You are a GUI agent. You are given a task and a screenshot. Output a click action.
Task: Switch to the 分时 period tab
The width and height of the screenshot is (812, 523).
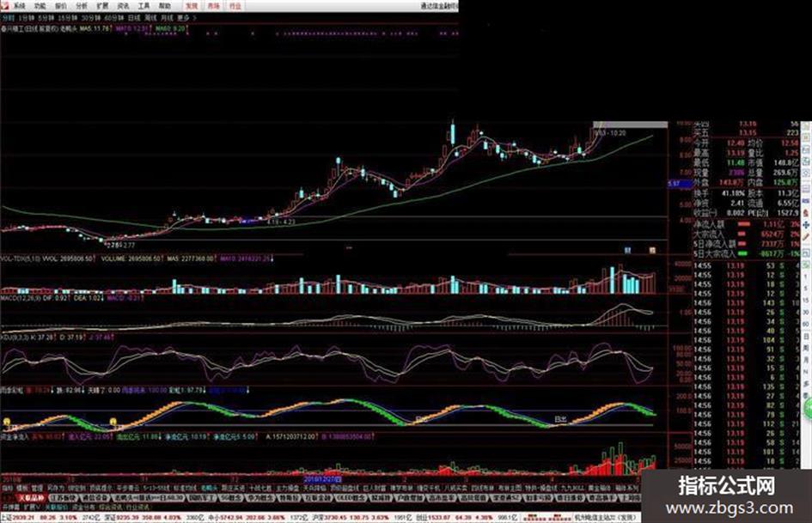click(x=8, y=18)
